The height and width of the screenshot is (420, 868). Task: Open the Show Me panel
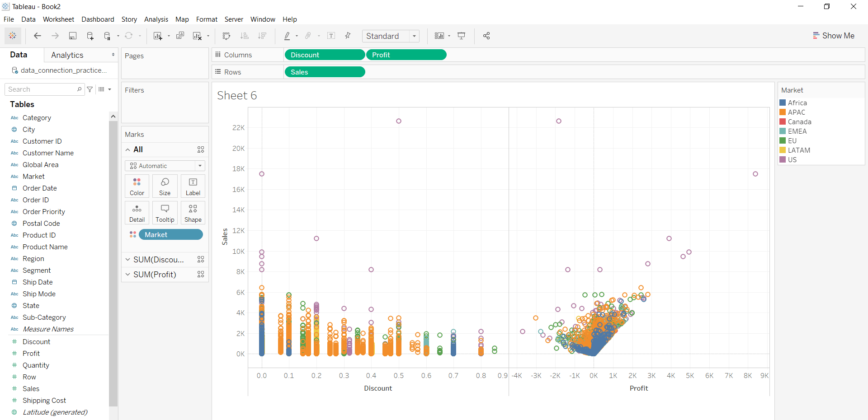pyautogui.click(x=834, y=36)
